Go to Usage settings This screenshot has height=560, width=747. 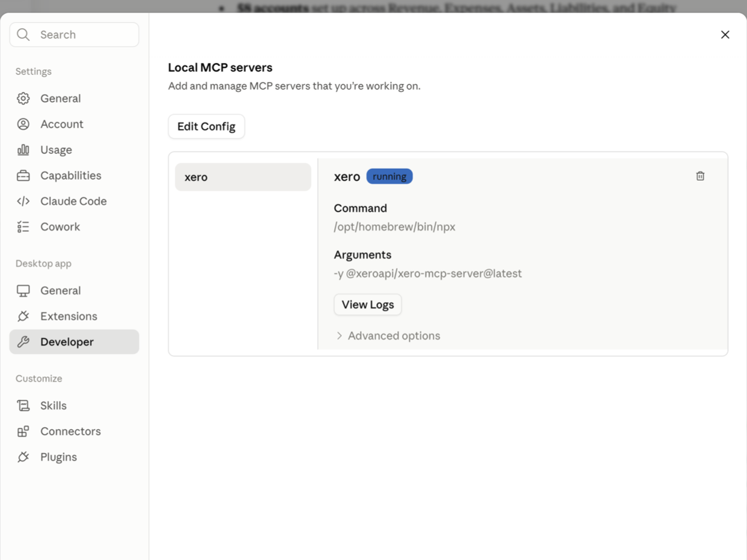point(74,150)
